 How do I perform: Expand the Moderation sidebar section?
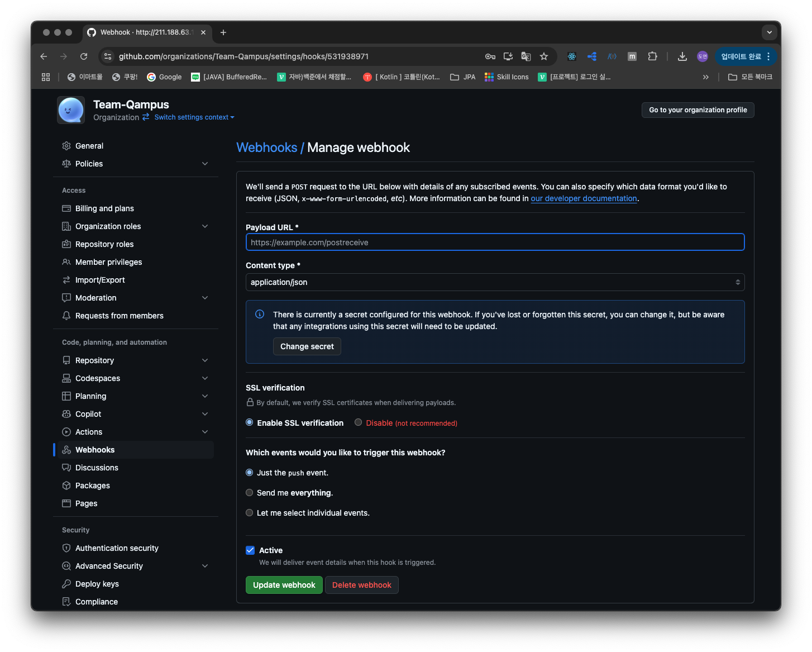[x=205, y=298]
